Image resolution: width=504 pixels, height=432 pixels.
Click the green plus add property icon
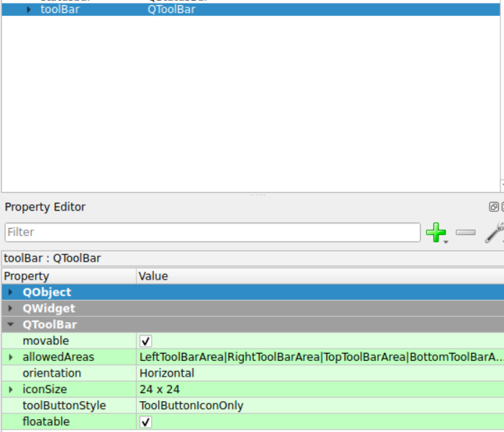click(435, 232)
